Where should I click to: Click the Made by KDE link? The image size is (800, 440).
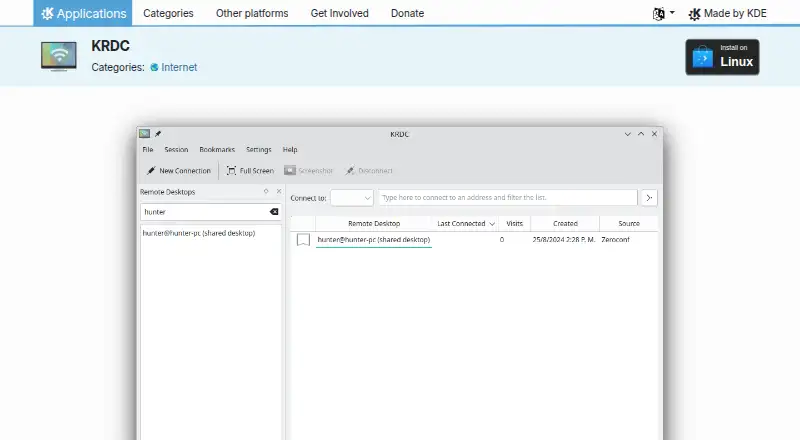(x=727, y=14)
